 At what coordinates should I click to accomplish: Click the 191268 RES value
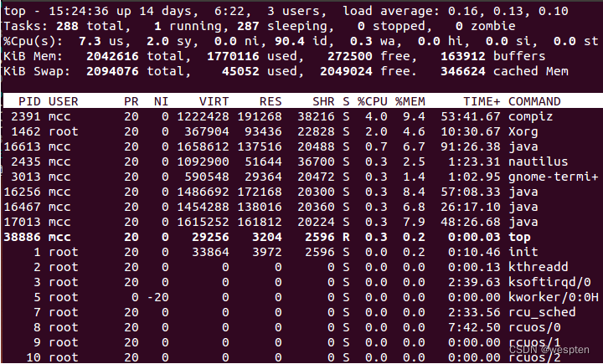click(260, 117)
